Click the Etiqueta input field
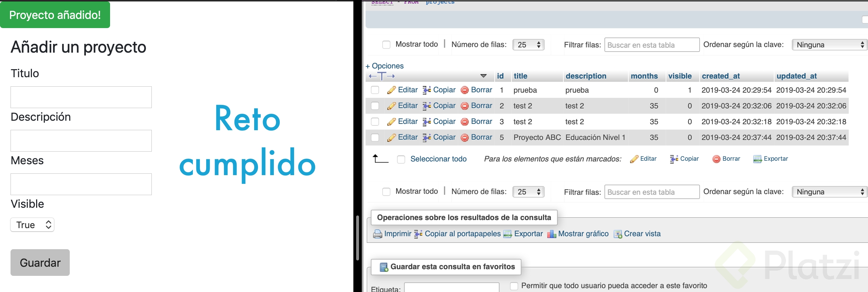The width and height of the screenshot is (868, 292). point(452,288)
